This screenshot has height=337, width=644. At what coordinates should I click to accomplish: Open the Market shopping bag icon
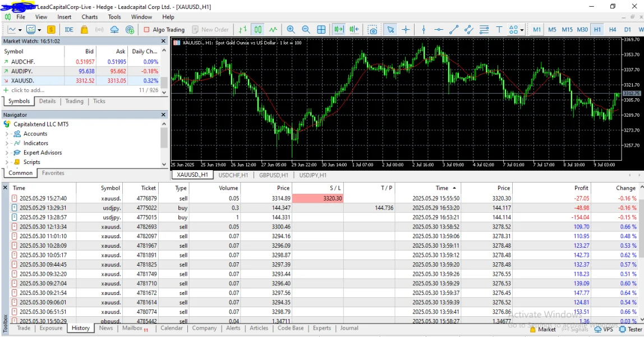coord(84,30)
